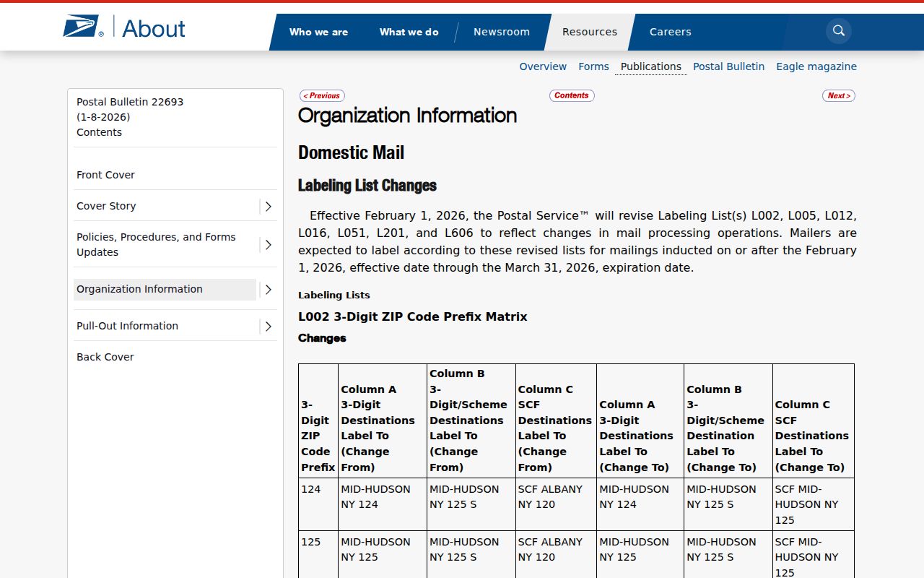Open the site search magnifier icon
This screenshot has height=578, width=924.
pos(839,31)
